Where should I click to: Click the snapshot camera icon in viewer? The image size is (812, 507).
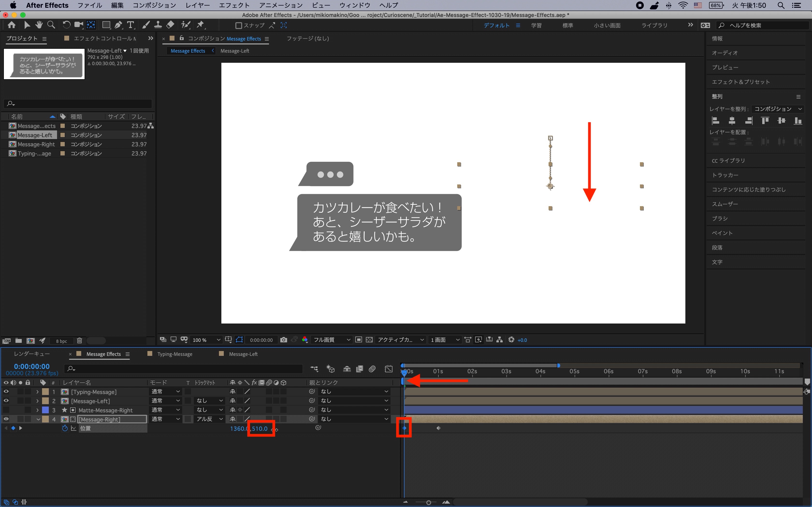click(283, 340)
